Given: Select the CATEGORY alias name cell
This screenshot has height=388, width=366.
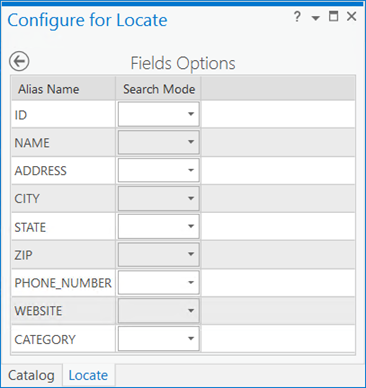Looking at the screenshot, I should click(x=63, y=339).
